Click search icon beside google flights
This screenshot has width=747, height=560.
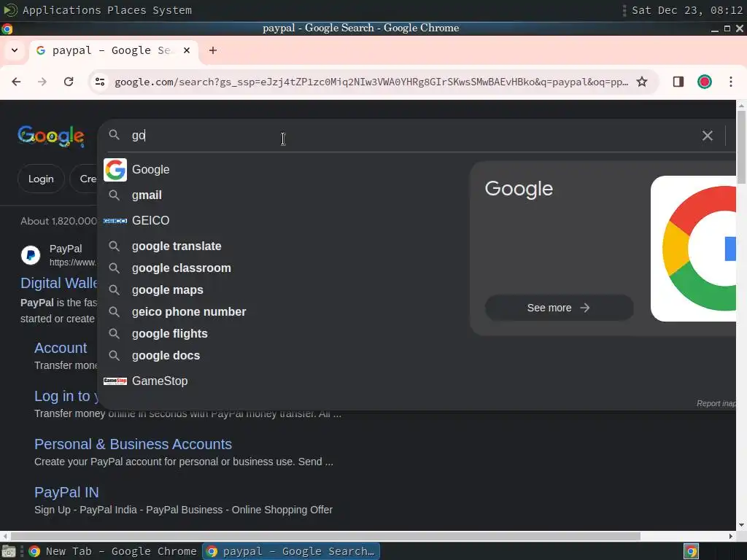[114, 334]
